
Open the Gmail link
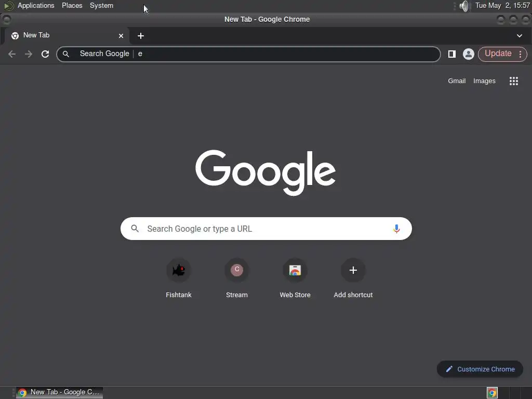click(x=456, y=81)
